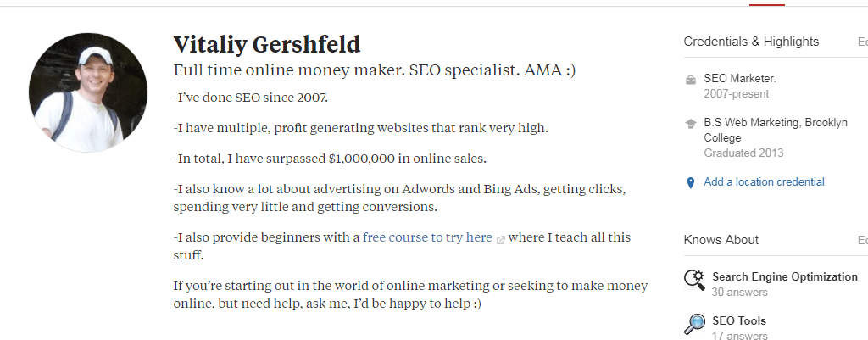
Task: Click the Search Engine Optimization topic icon
Action: (x=694, y=280)
